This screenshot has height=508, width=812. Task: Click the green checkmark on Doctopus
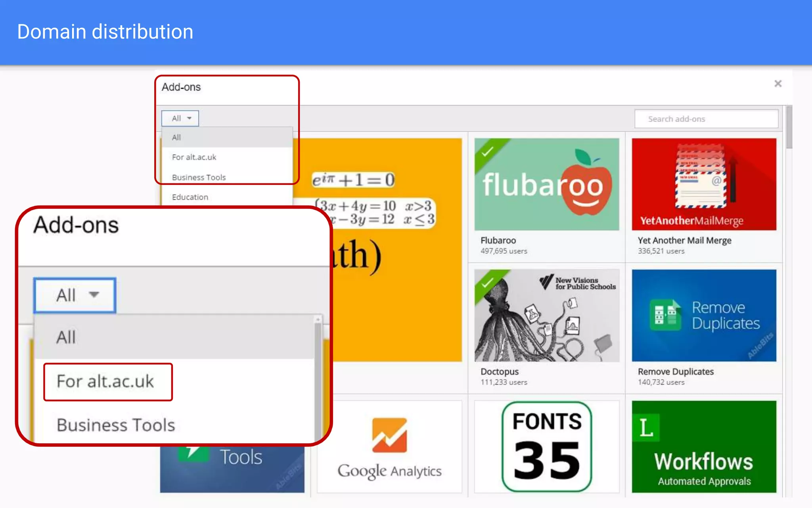(487, 283)
